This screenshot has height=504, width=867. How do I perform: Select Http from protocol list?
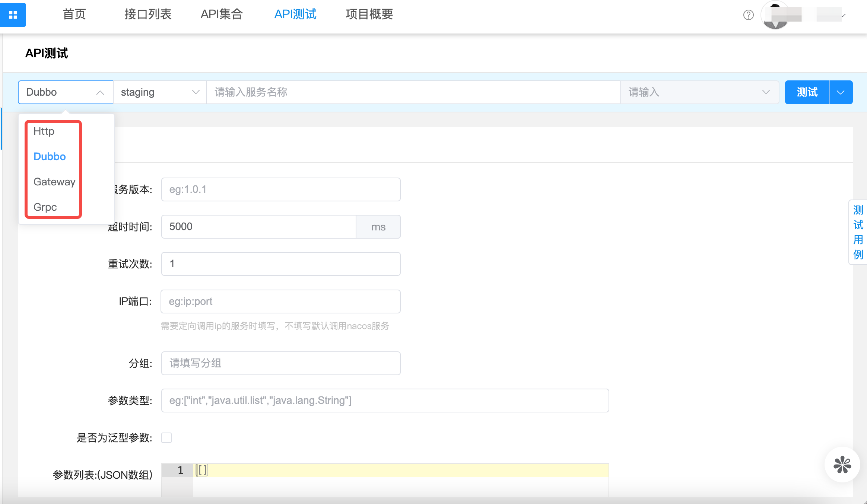tap(44, 131)
